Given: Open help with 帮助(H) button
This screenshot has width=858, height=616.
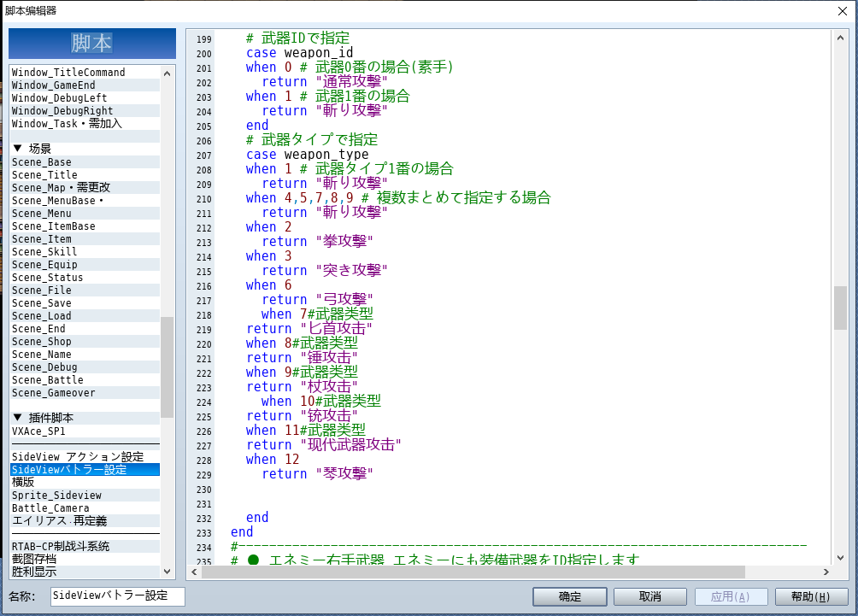Looking at the screenshot, I should [811, 596].
